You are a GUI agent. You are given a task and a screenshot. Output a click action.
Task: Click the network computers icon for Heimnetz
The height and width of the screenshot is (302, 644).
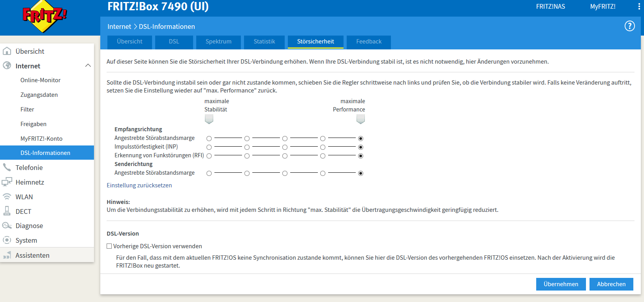pos(7,182)
